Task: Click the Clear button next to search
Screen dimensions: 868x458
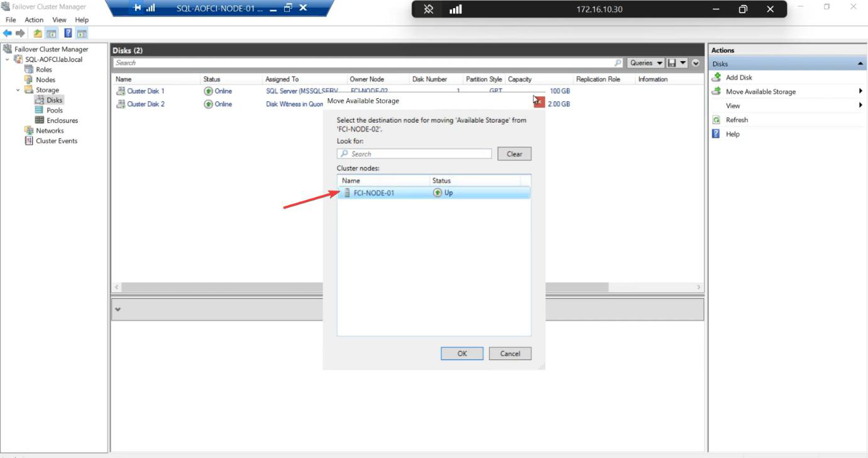Action: 514,154
